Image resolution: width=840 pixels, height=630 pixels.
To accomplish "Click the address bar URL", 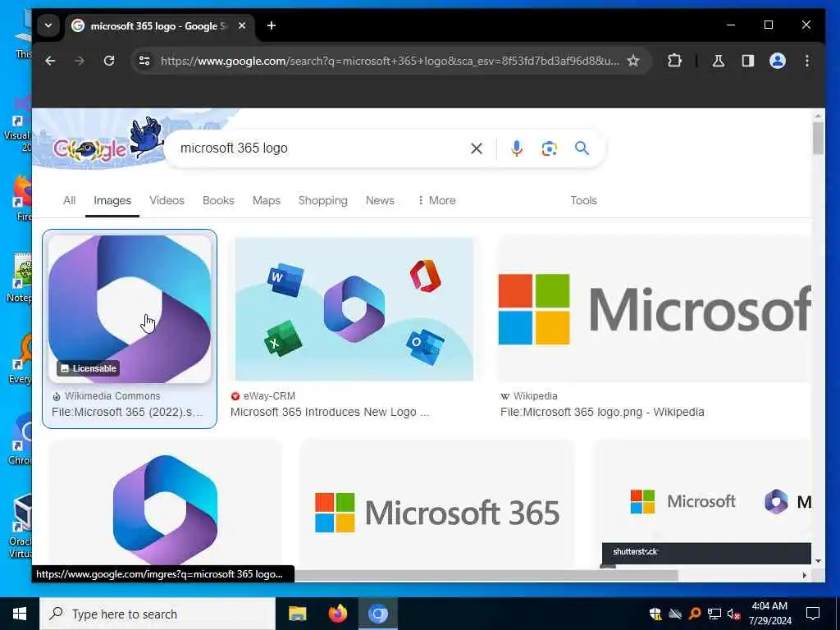I will (390, 61).
